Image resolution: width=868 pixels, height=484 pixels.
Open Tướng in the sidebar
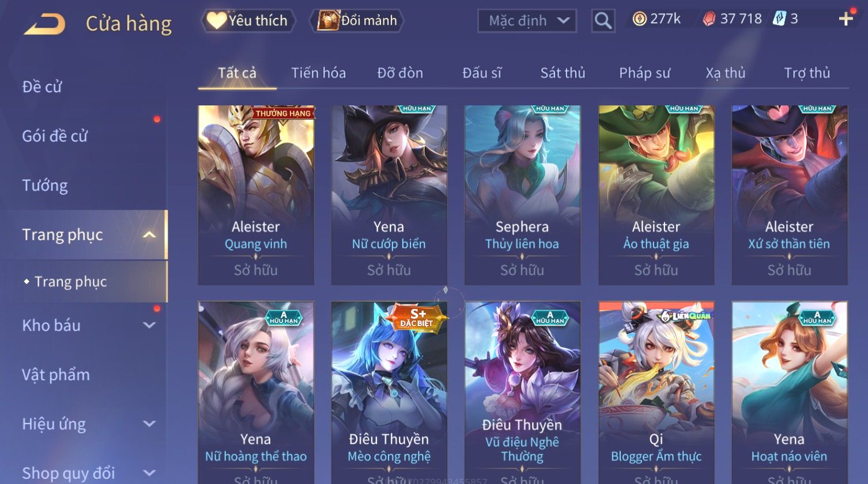(45, 186)
